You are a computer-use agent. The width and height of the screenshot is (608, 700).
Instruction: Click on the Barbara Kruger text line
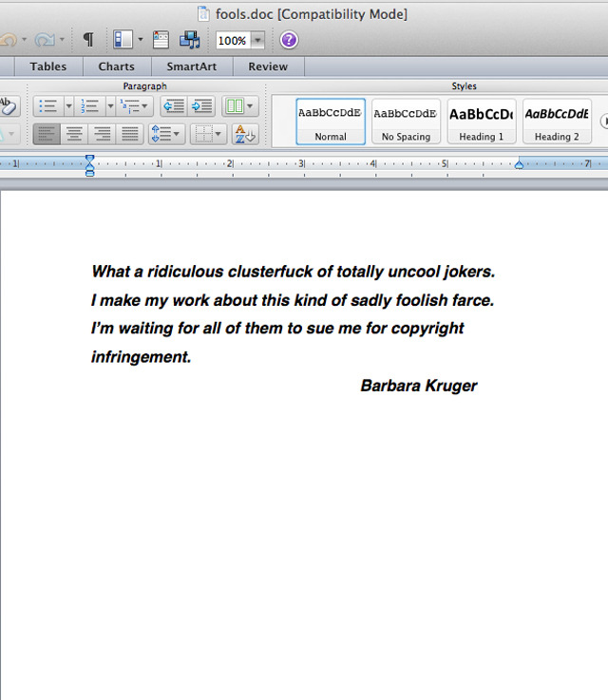click(x=418, y=386)
